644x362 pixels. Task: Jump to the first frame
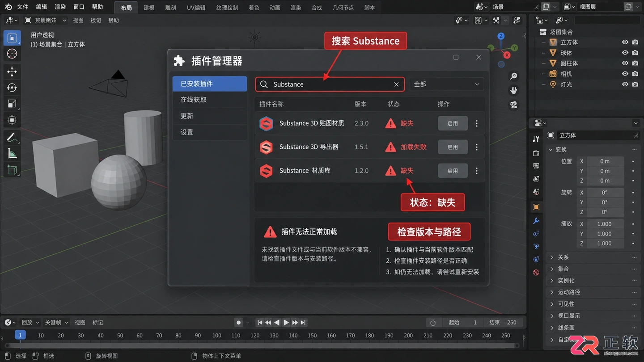(260, 322)
